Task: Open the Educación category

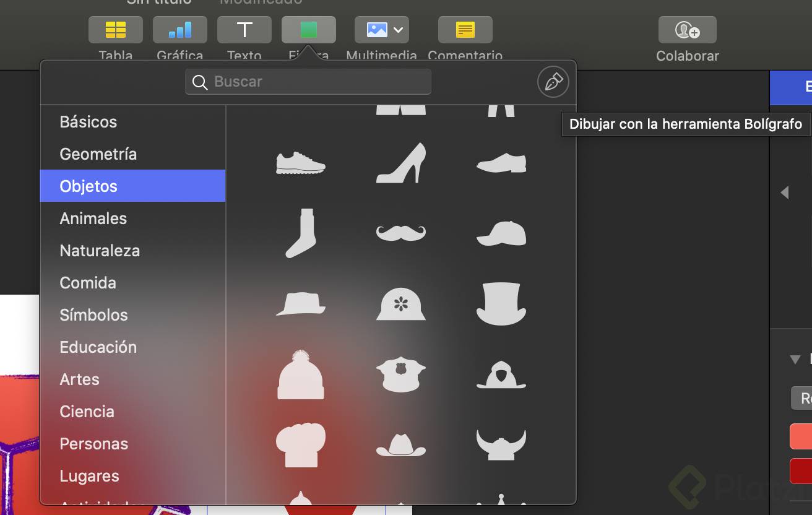Action: click(x=132, y=347)
